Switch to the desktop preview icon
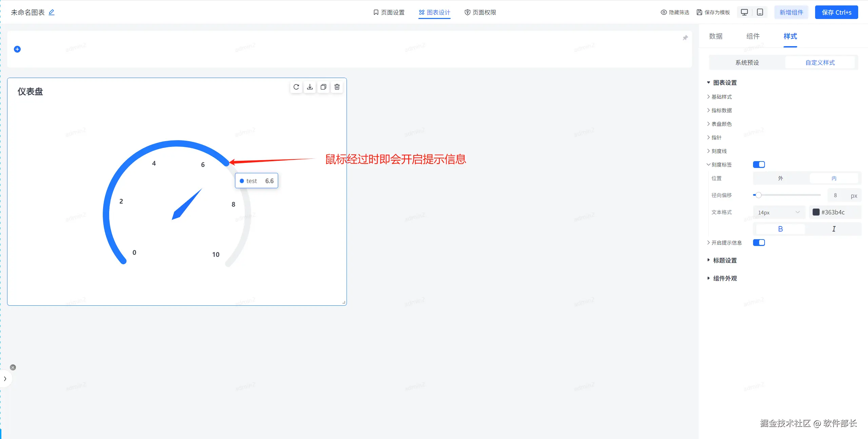Image resolution: width=868 pixels, height=439 pixels. pyautogui.click(x=744, y=12)
